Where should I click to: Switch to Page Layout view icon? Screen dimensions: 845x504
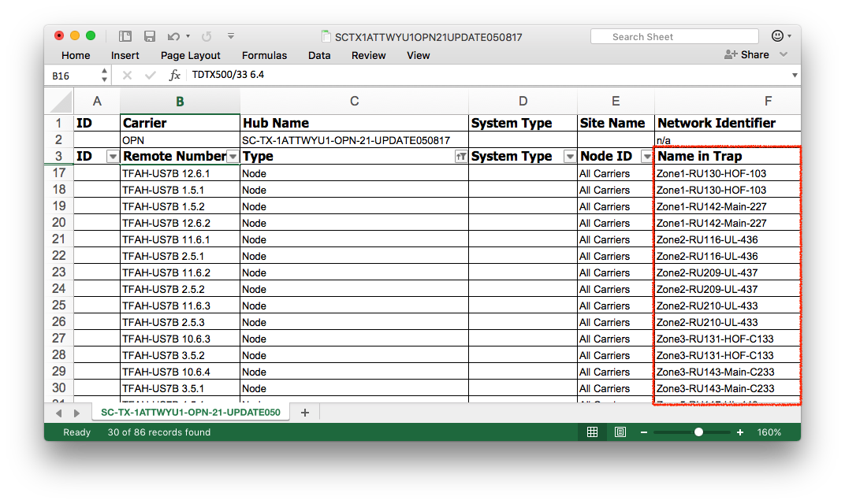(x=620, y=432)
